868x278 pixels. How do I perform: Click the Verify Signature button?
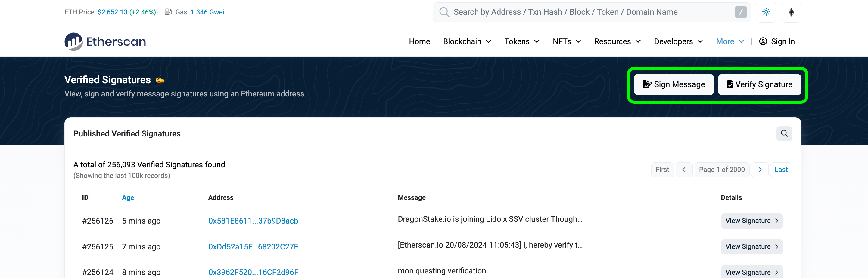click(x=759, y=84)
